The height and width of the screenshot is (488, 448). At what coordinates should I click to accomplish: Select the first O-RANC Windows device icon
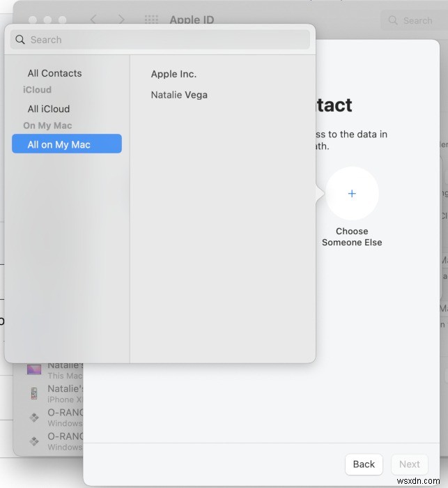pyautogui.click(x=34, y=417)
